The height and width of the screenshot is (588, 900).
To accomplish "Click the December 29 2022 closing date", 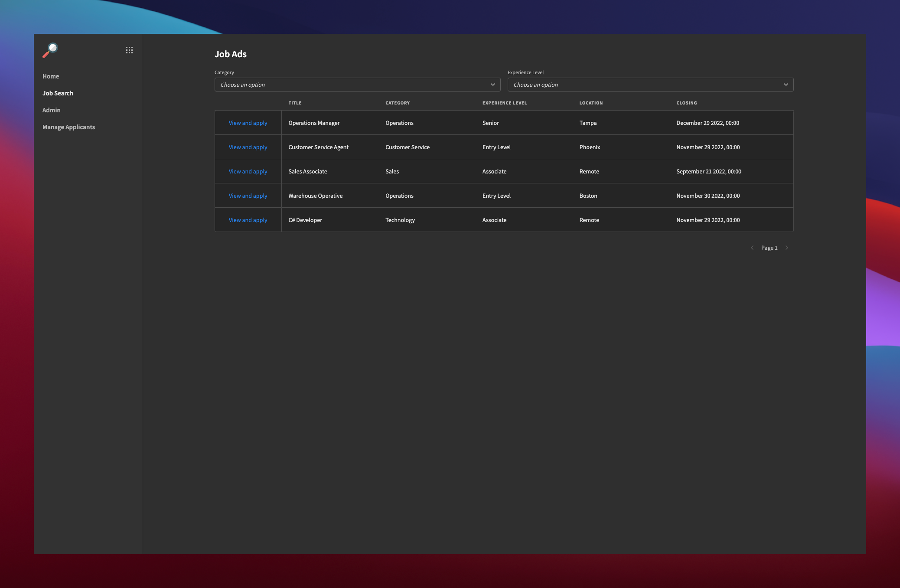I will point(708,123).
